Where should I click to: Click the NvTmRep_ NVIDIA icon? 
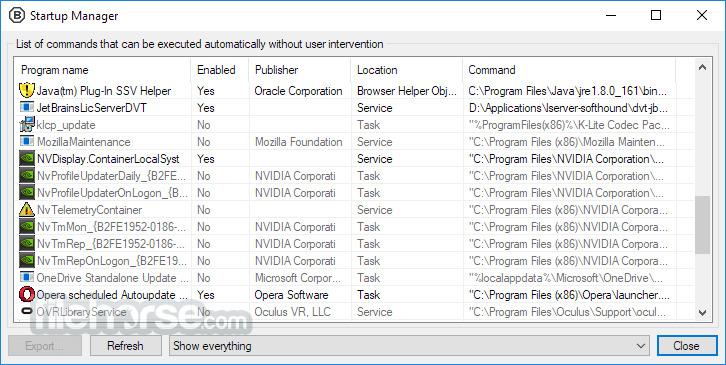[27, 244]
